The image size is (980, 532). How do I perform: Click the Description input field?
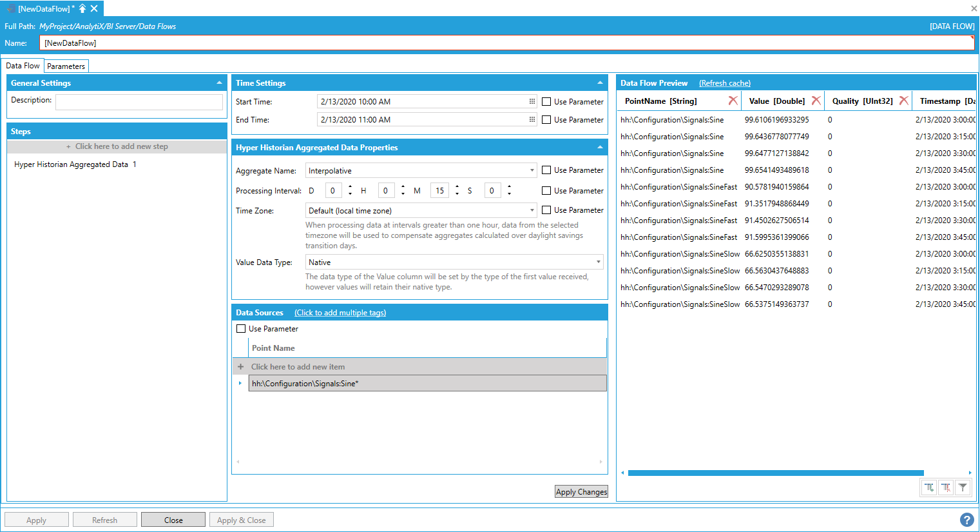click(x=139, y=102)
